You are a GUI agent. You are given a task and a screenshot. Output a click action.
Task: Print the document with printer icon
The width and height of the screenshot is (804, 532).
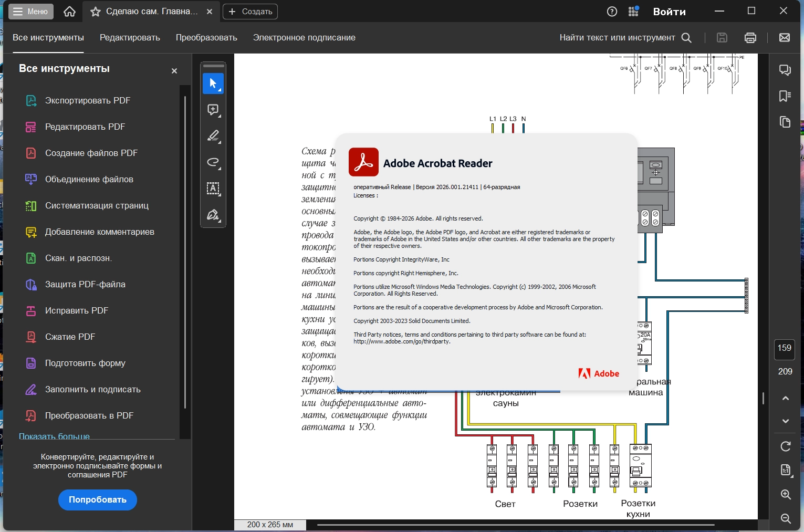coord(750,38)
